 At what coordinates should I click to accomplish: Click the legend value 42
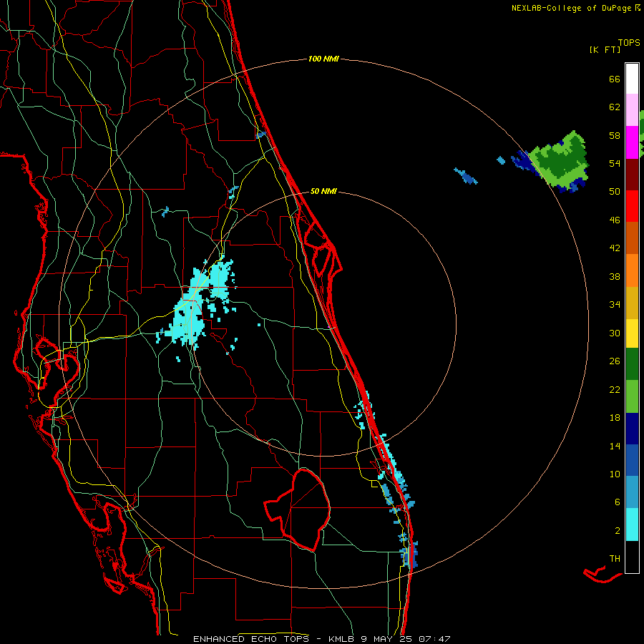click(x=615, y=248)
